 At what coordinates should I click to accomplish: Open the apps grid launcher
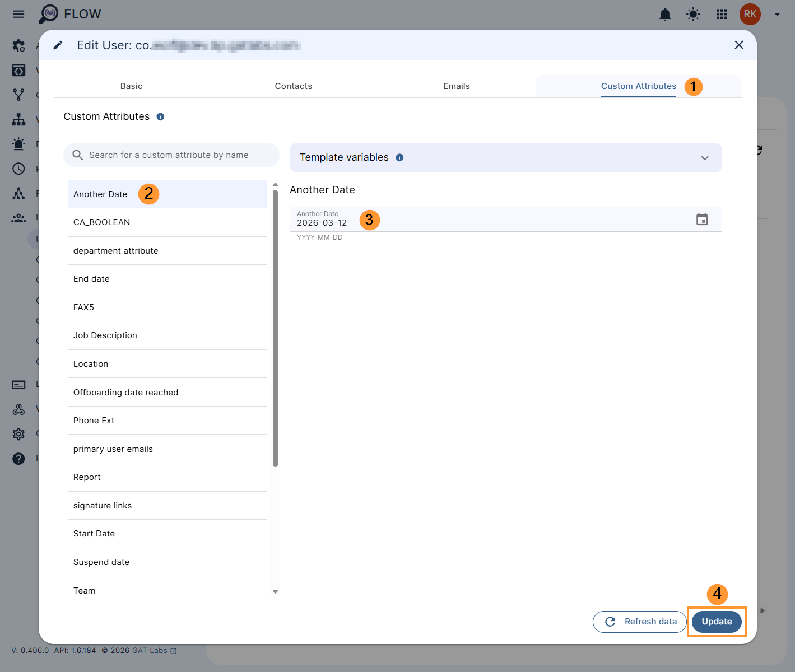coord(722,15)
